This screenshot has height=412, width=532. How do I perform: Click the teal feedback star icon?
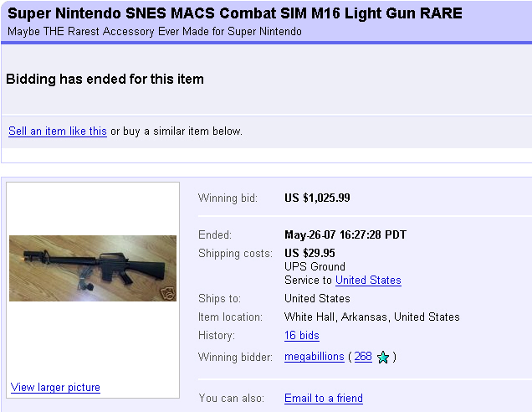pos(383,357)
